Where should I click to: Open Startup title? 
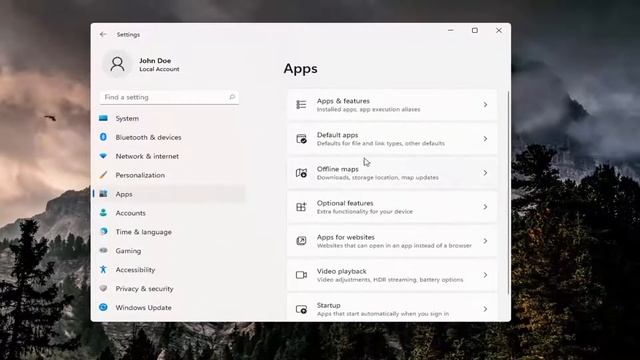(x=328, y=305)
